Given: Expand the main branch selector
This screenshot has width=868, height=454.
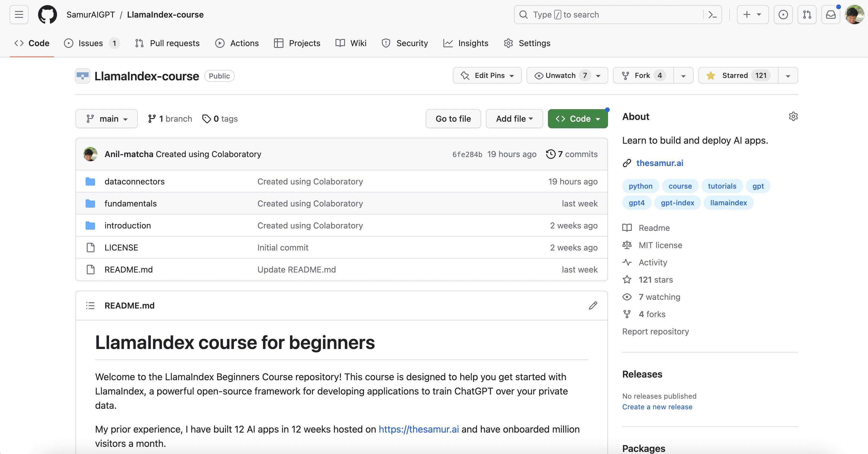Looking at the screenshot, I should click(x=106, y=119).
